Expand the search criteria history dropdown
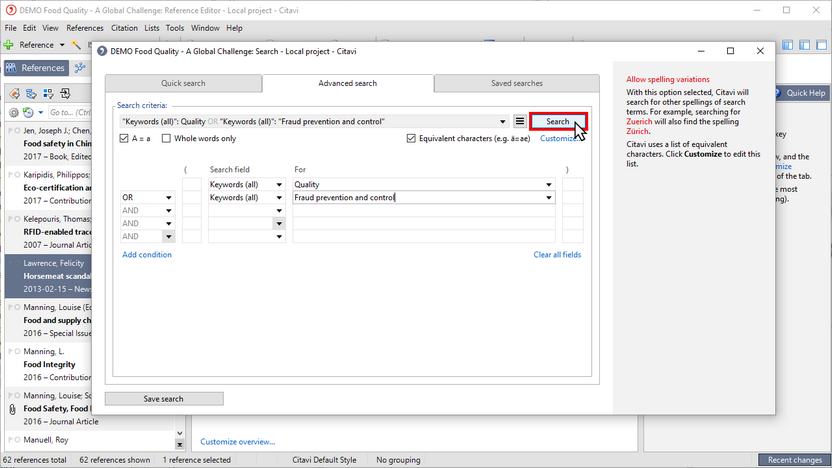 pos(502,122)
